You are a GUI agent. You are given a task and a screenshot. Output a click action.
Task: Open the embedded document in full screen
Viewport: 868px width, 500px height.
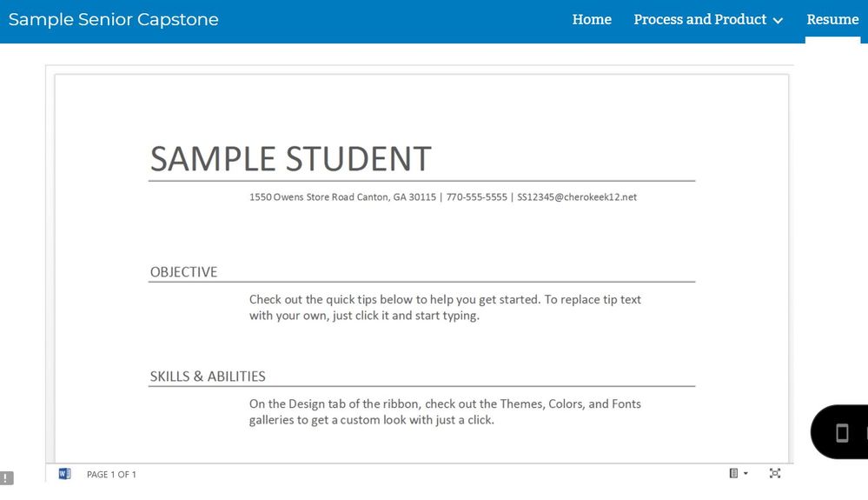775,473
